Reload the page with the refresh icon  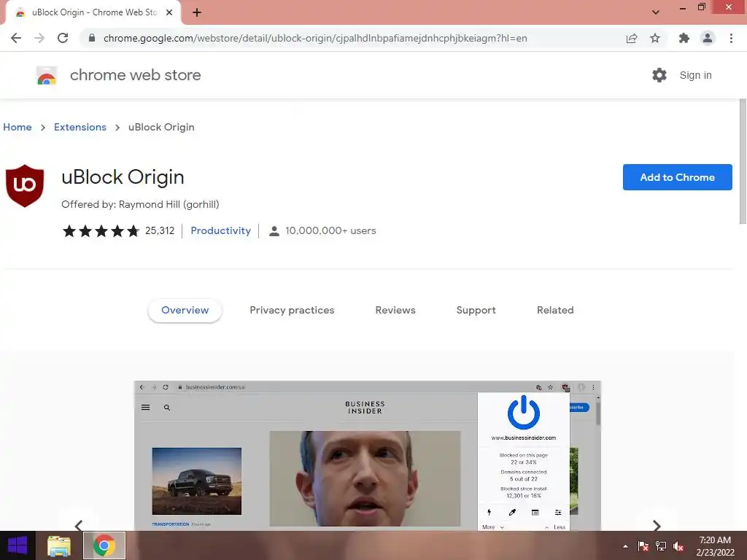pos(63,38)
